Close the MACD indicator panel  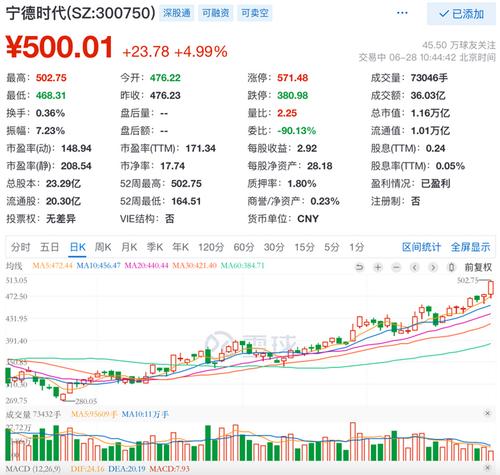point(487,468)
